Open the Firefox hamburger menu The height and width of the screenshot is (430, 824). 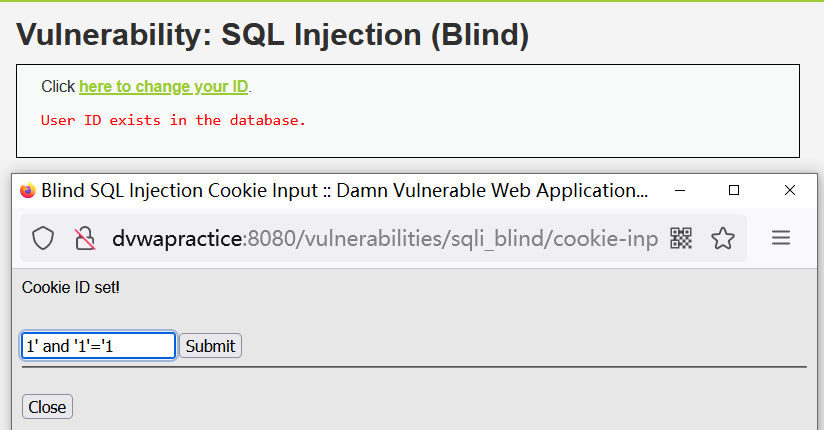coord(781,238)
